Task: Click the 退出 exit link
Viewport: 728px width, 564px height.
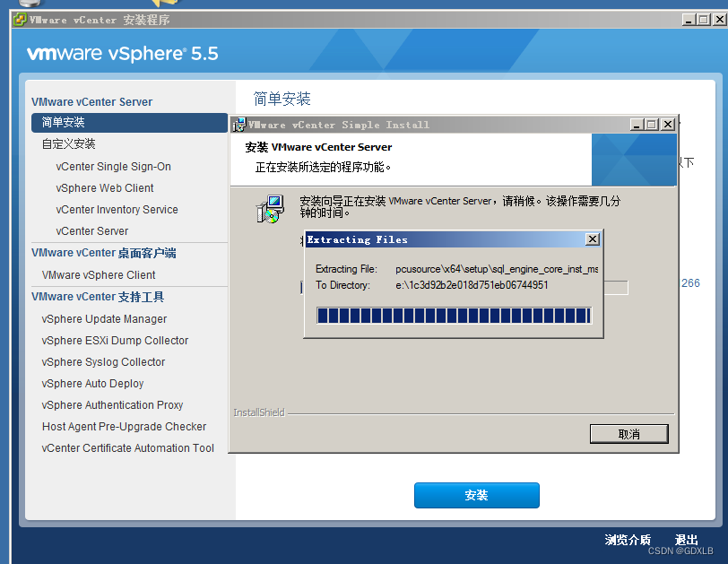Action: pos(686,540)
